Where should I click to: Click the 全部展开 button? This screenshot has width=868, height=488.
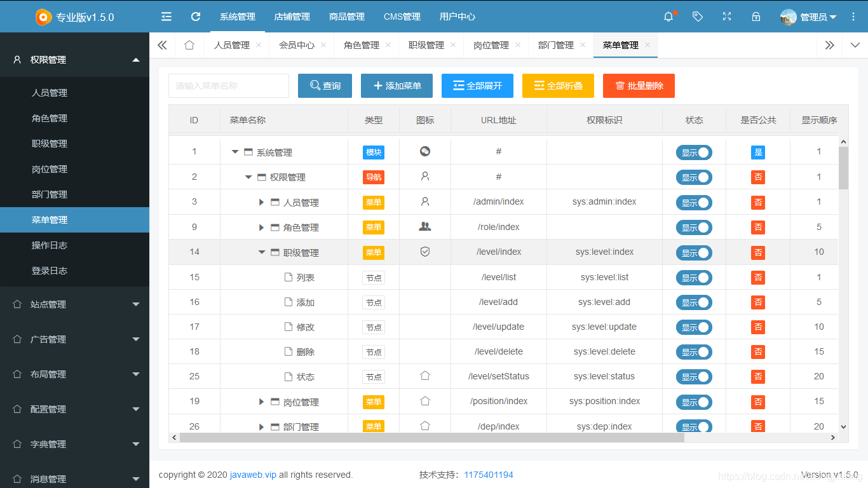[x=477, y=86]
